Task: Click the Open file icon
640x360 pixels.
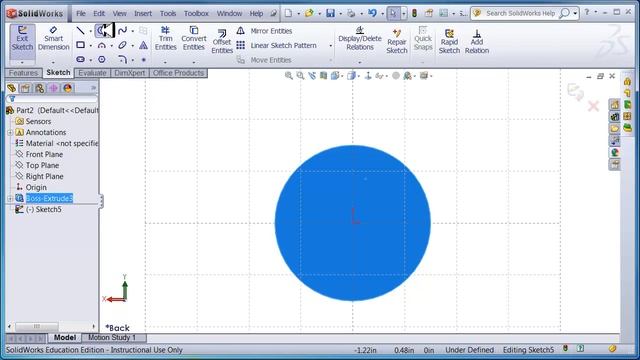Action: [x=309, y=13]
